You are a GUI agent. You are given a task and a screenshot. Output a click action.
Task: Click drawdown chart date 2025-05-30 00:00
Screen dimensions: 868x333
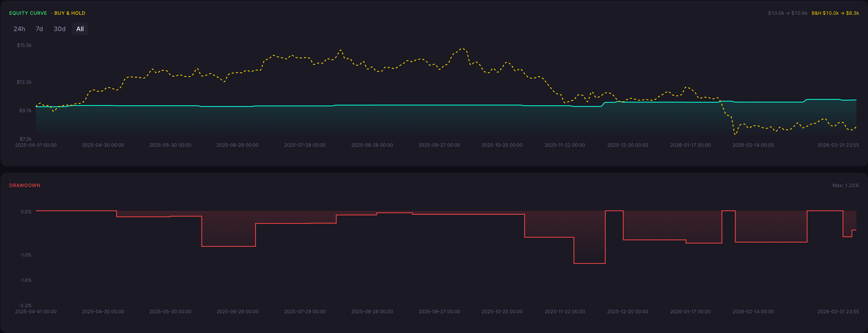pyautogui.click(x=170, y=312)
